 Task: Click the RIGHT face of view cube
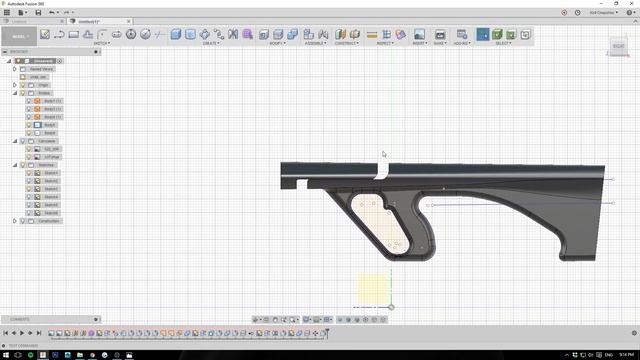[x=618, y=46]
